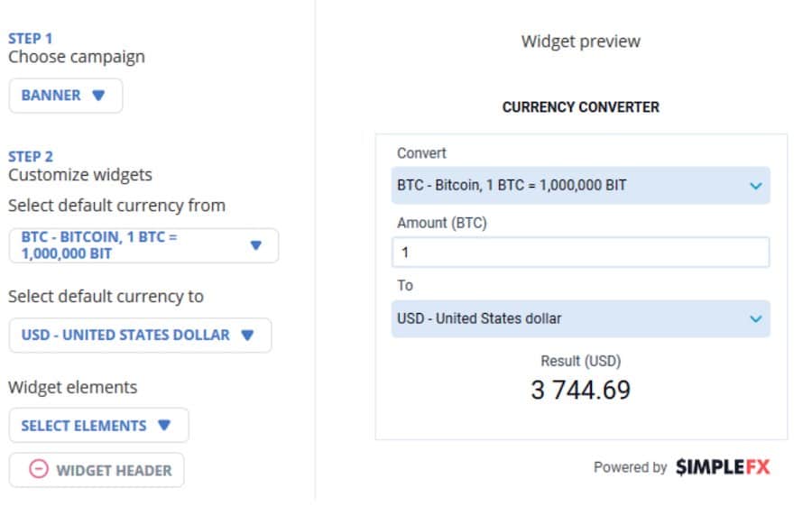This screenshot has height=506, width=812.
Task: Click the 3 744.69 result value
Action: coord(580,391)
